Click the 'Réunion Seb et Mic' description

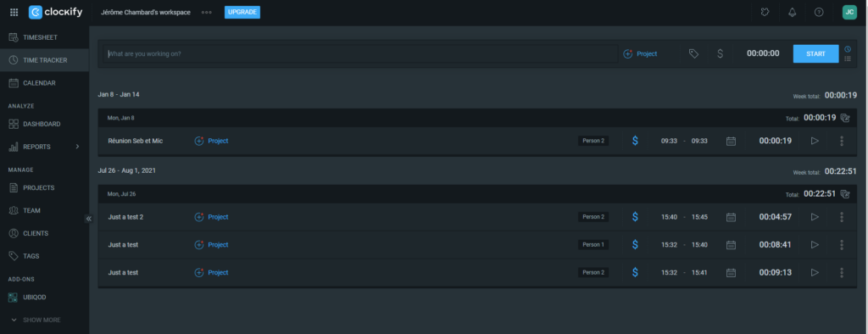(135, 141)
